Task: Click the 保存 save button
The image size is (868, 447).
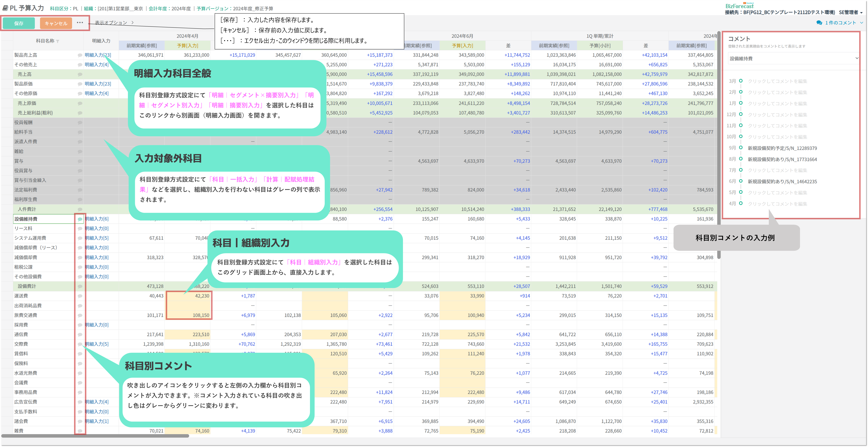Action: [x=19, y=23]
